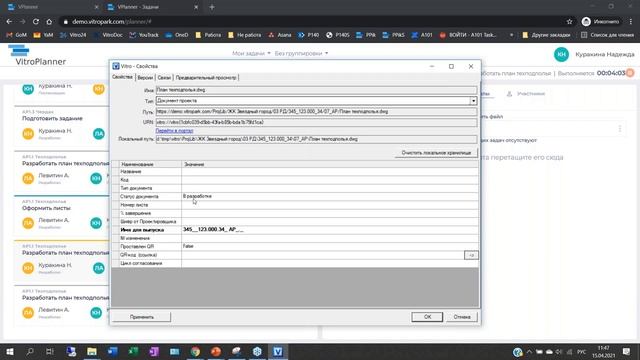Screen dimensions: 640x360
Task: Click the small button in QR-код row
Action: pos(471,255)
